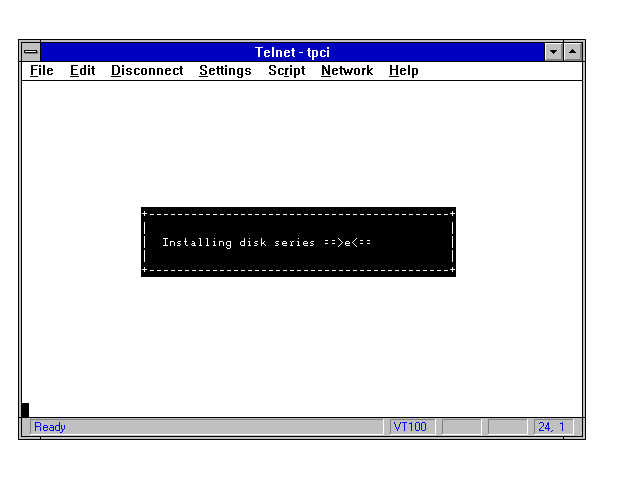Open the Script menu

point(286,71)
